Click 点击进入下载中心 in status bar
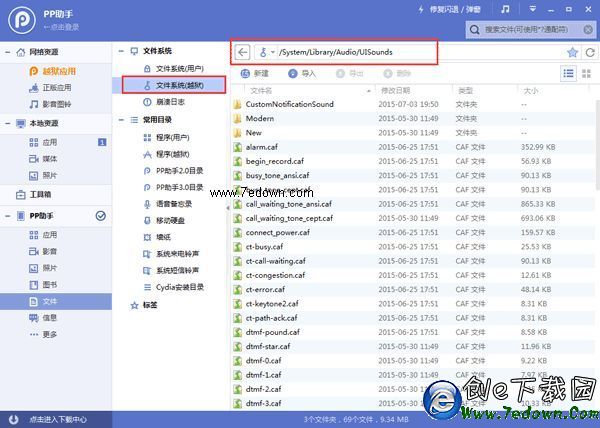 [58, 419]
